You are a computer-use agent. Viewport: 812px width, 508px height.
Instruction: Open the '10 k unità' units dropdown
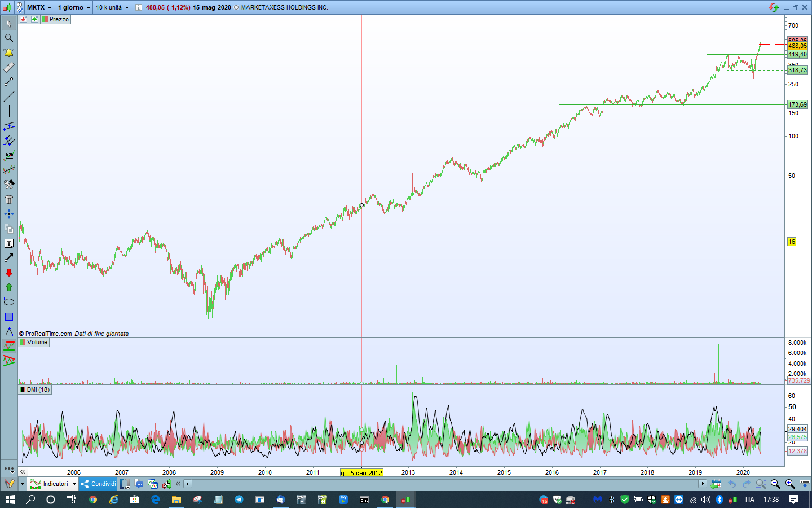coord(112,7)
